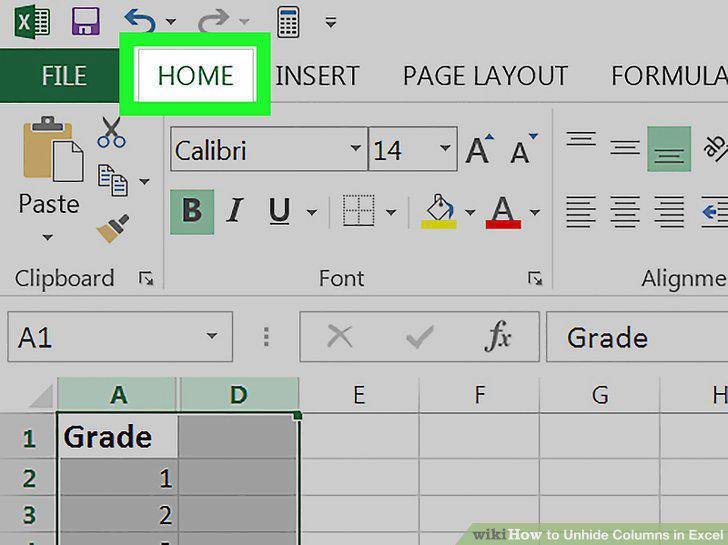This screenshot has width=728, height=545.
Task: Select column F header
Action: (479, 395)
